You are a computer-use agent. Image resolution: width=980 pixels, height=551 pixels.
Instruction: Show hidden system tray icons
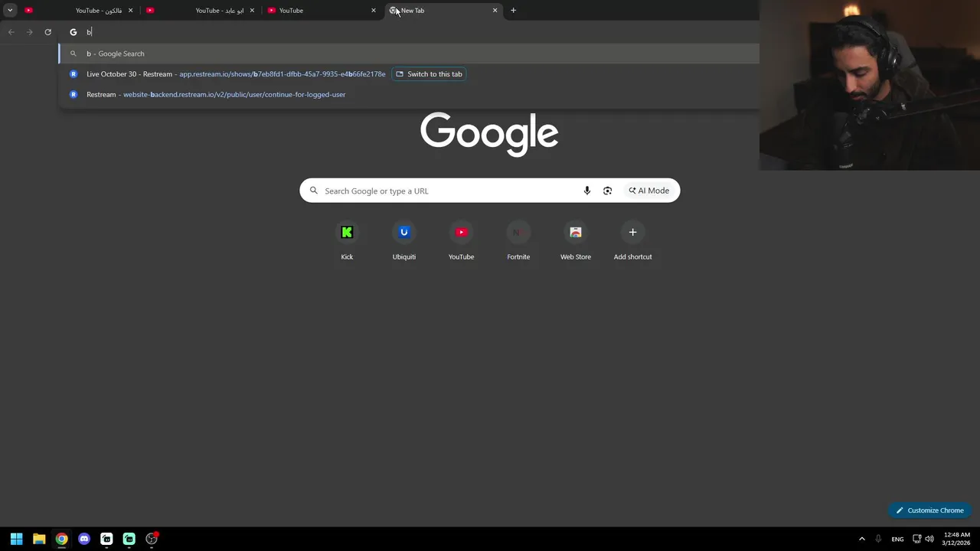coord(861,539)
